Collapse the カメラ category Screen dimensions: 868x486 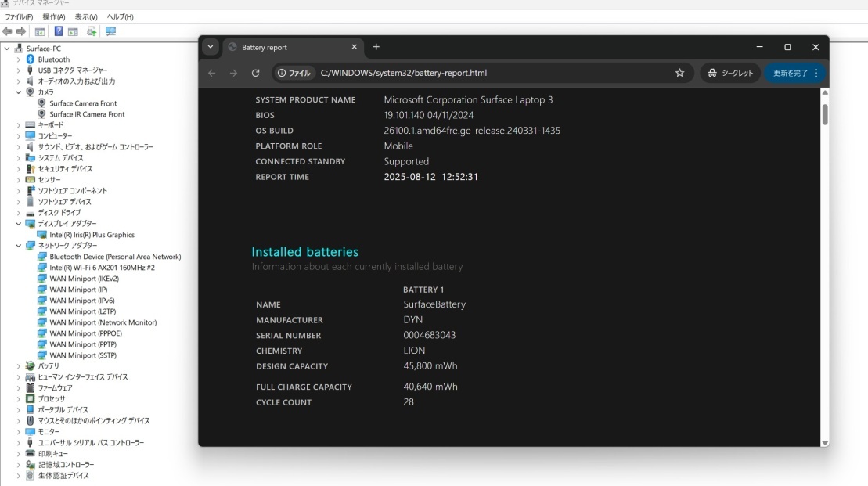pos(19,92)
